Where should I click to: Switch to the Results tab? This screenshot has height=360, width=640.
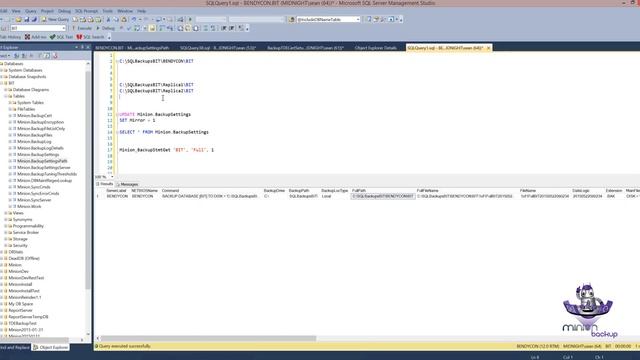(104, 184)
